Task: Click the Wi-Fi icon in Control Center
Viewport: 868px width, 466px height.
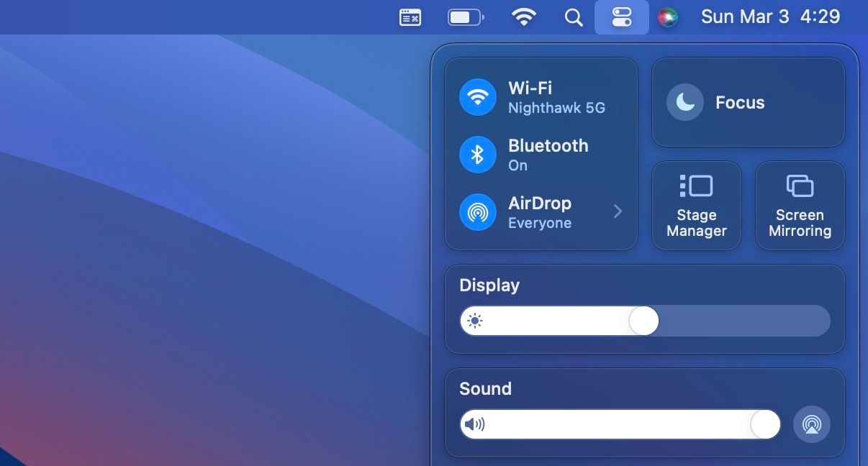Action: click(x=477, y=96)
